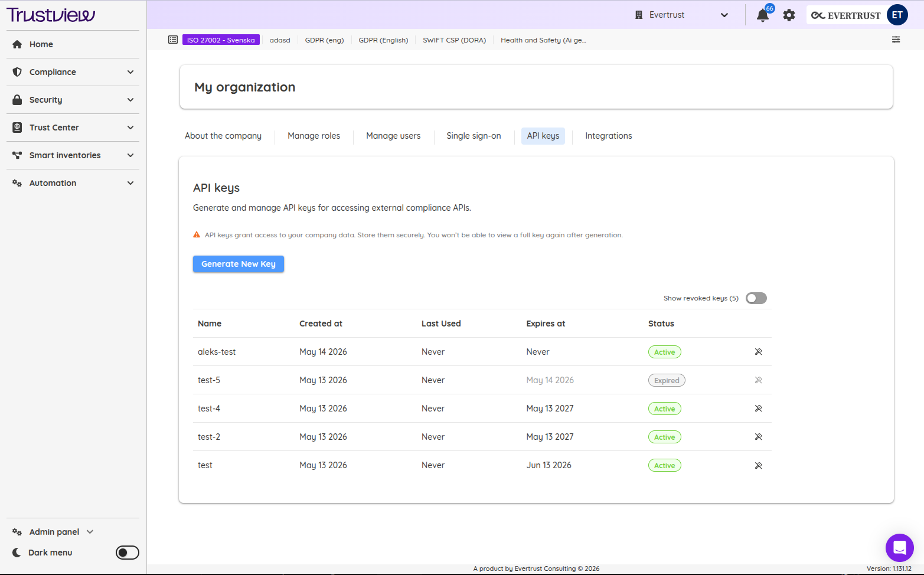924x575 pixels.
Task: Select GDPR (English) framework
Action: tap(383, 40)
